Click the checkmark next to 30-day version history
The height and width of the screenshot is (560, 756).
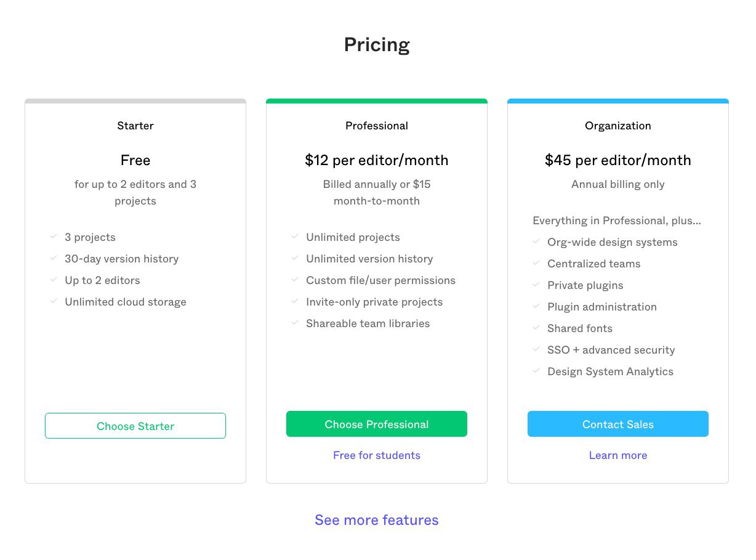coord(54,258)
